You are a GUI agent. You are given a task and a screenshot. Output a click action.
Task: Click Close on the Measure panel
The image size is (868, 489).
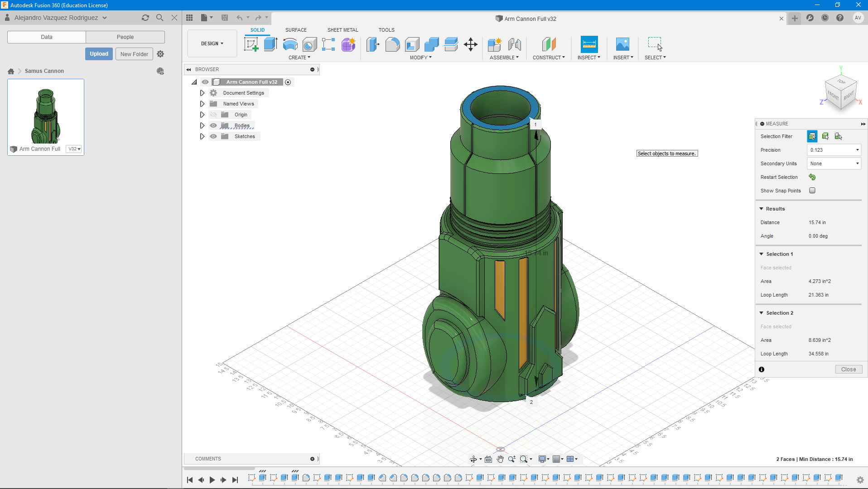[x=849, y=369]
